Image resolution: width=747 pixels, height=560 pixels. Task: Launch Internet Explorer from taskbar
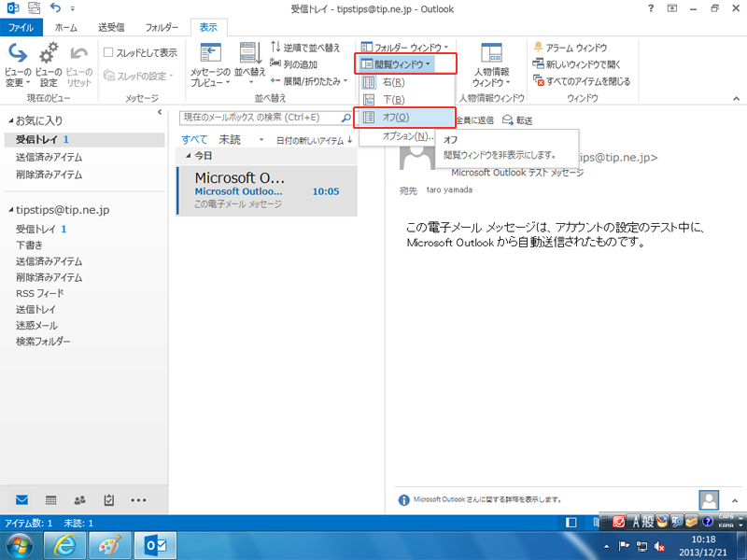(65, 545)
